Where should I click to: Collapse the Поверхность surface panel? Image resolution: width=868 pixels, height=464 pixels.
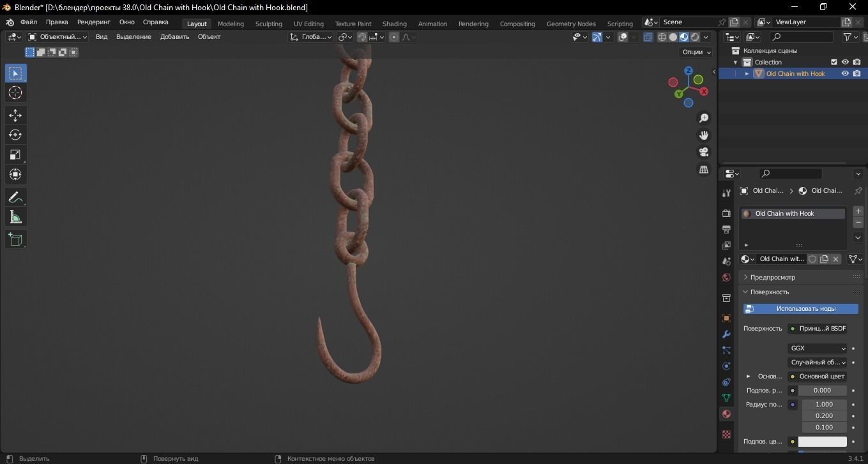(x=770, y=292)
